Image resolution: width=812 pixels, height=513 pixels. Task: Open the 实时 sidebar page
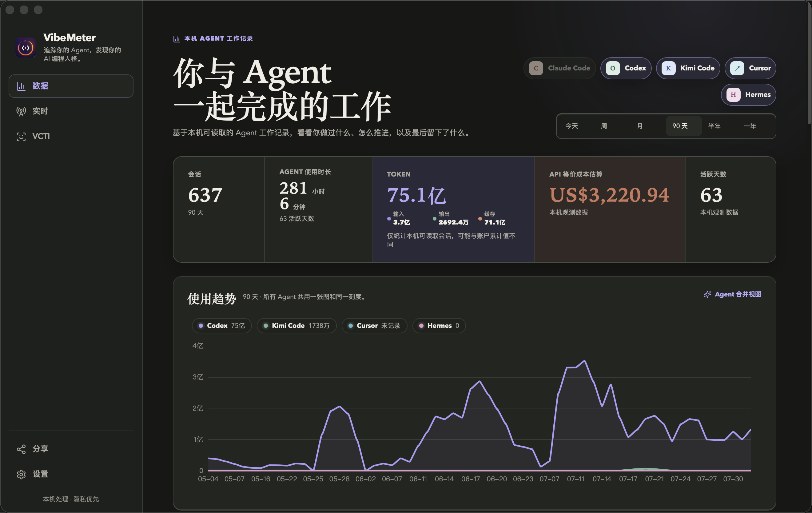[x=71, y=111]
